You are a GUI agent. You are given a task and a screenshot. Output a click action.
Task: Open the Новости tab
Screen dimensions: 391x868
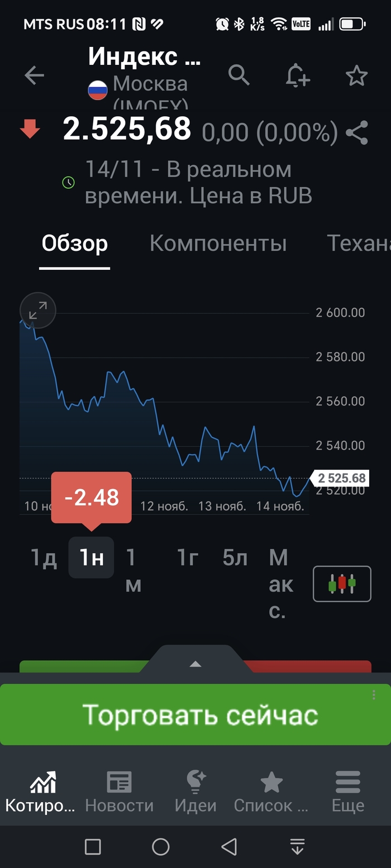(x=119, y=790)
